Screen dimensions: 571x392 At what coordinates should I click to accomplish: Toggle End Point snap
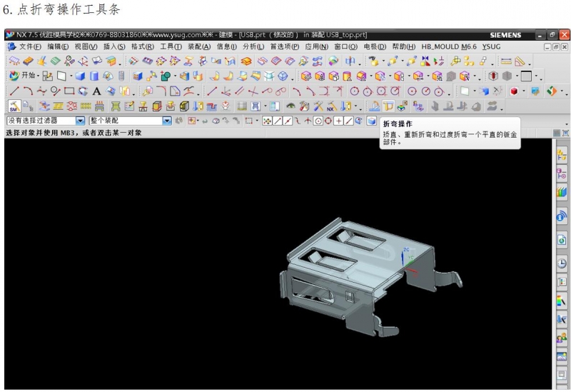[278, 121]
